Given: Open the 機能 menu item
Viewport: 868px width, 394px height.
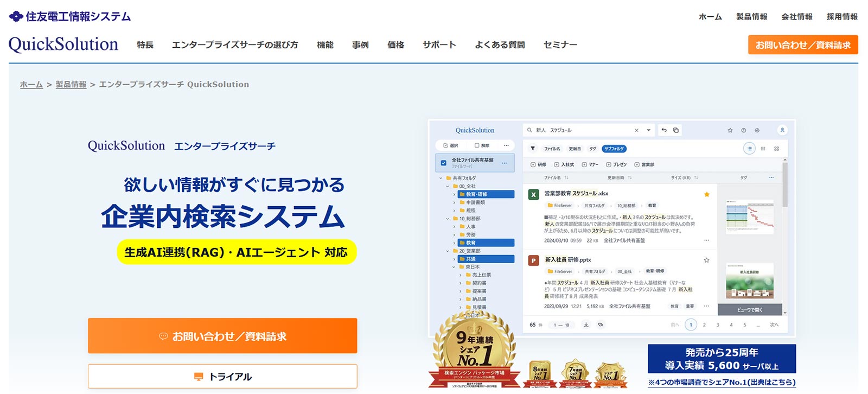Looking at the screenshot, I should coord(325,45).
